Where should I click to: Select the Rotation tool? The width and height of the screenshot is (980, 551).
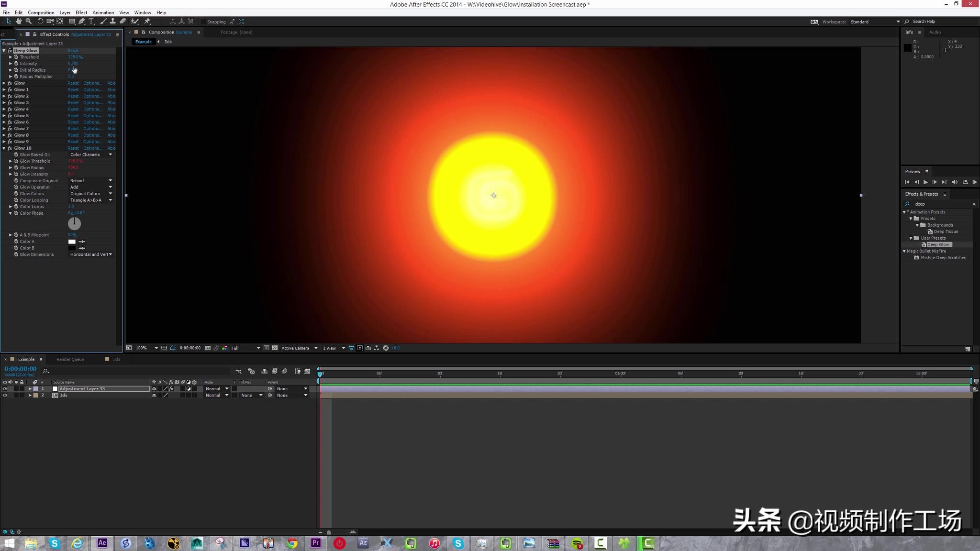[41, 22]
